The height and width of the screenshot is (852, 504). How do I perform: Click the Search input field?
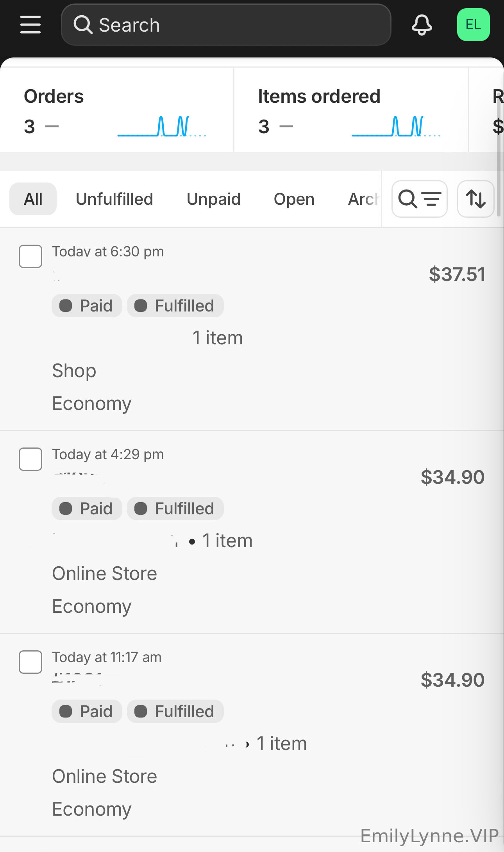tap(234, 25)
